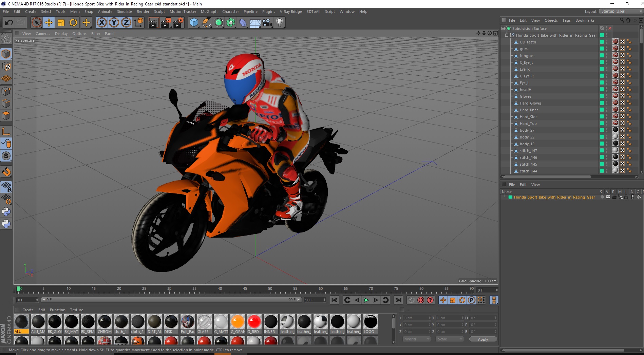Collapse Honda_Sport_Bike_with_Rider_in_Racing_Gear null
Viewport: 644px width, 355px height.
pyautogui.click(x=507, y=35)
